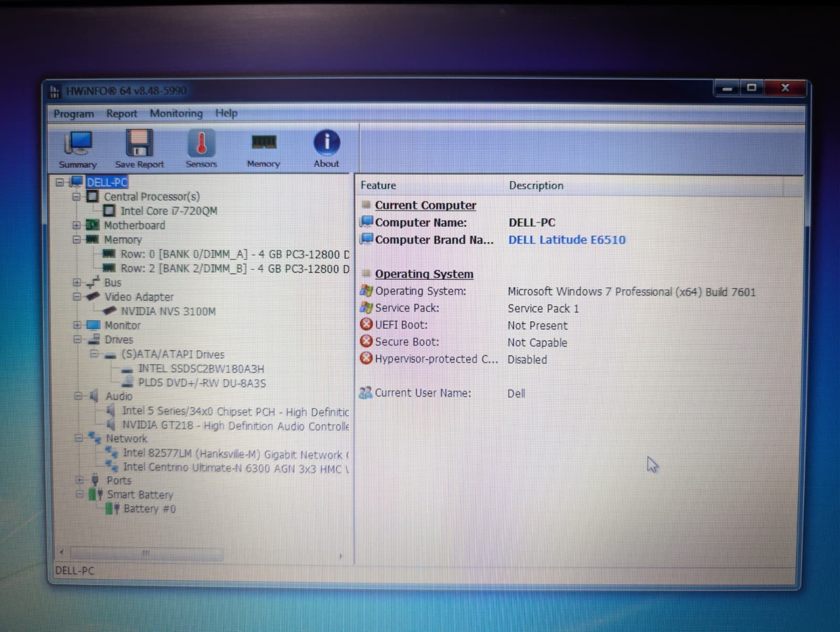Click the Monitor icon in tree
The width and height of the screenshot is (840, 632).
93,325
